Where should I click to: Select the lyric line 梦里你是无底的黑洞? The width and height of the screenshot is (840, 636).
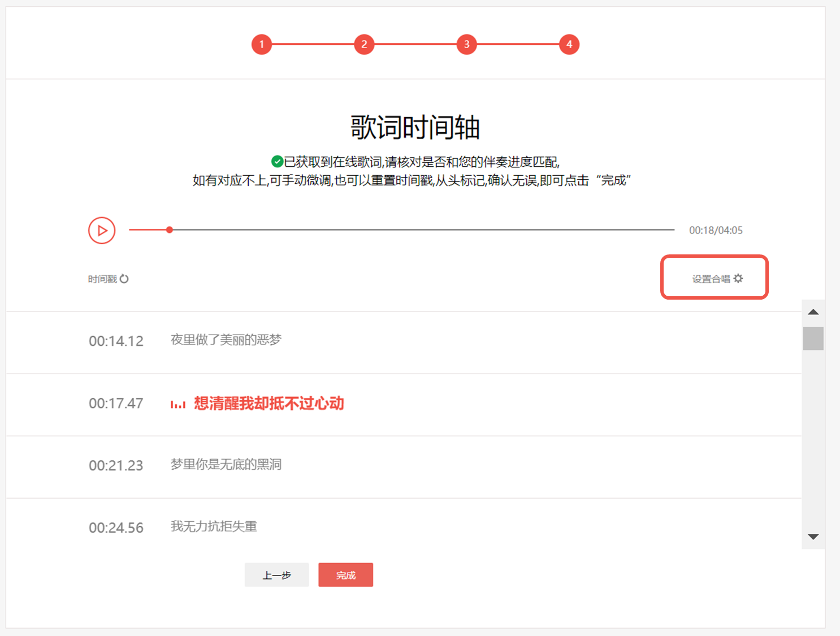(x=227, y=465)
